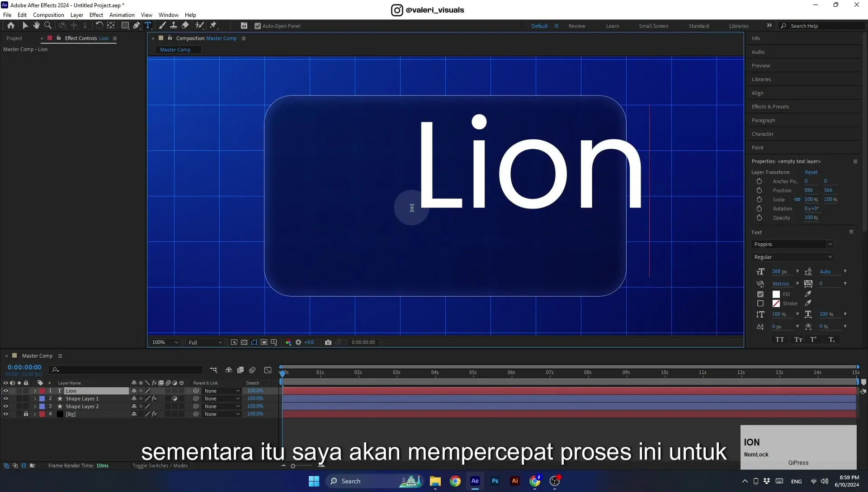Take a snapshot with camera icon

tap(328, 342)
